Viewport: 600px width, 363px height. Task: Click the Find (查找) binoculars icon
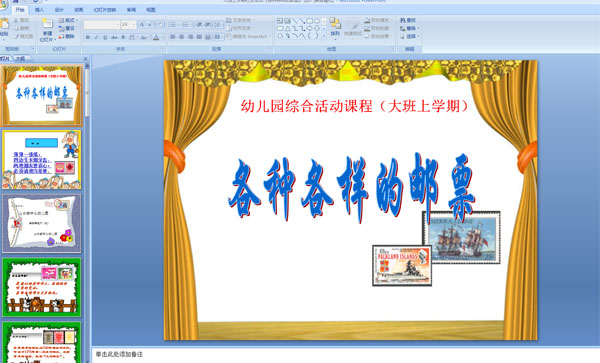(x=403, y=20)
